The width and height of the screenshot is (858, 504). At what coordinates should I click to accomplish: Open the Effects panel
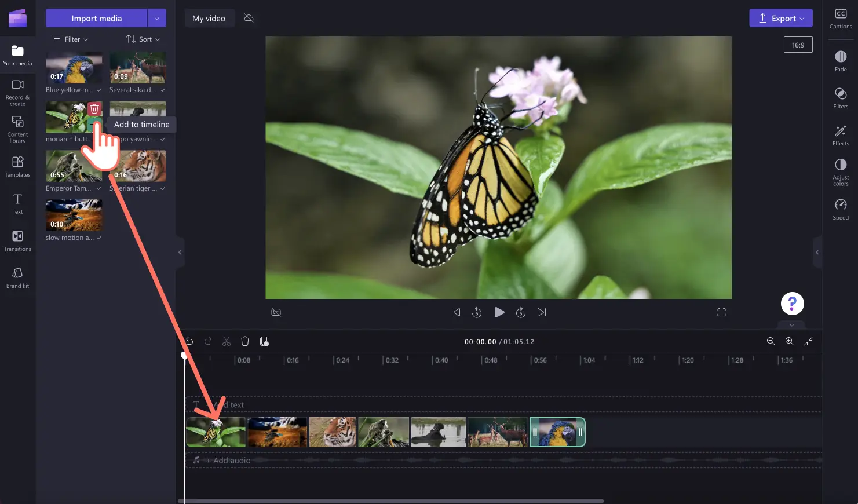tap(840, 135)
